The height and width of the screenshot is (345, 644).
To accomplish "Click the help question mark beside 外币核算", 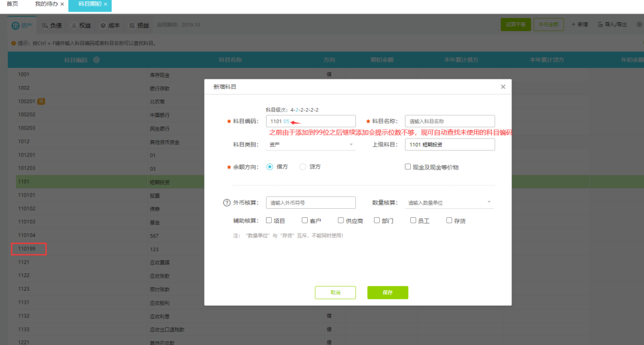I will click(x=227, y=203).
